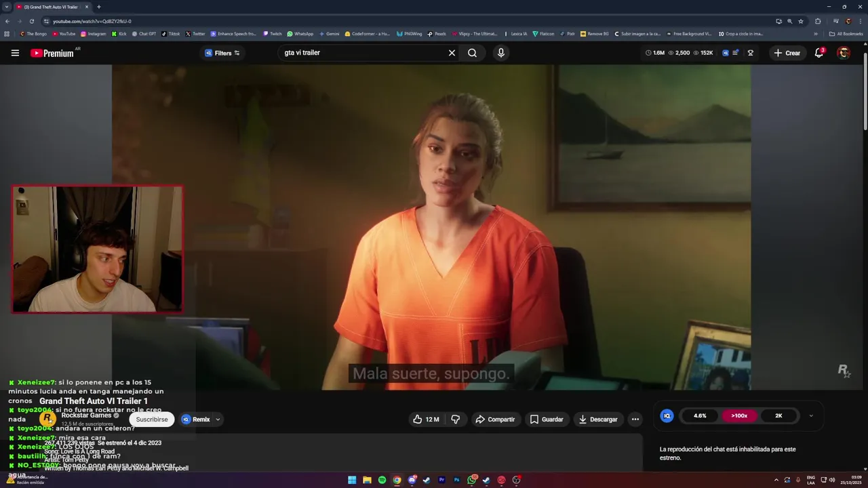868x488 pixels.
Task: Open Windows Start menu
Action: [352, 480]
